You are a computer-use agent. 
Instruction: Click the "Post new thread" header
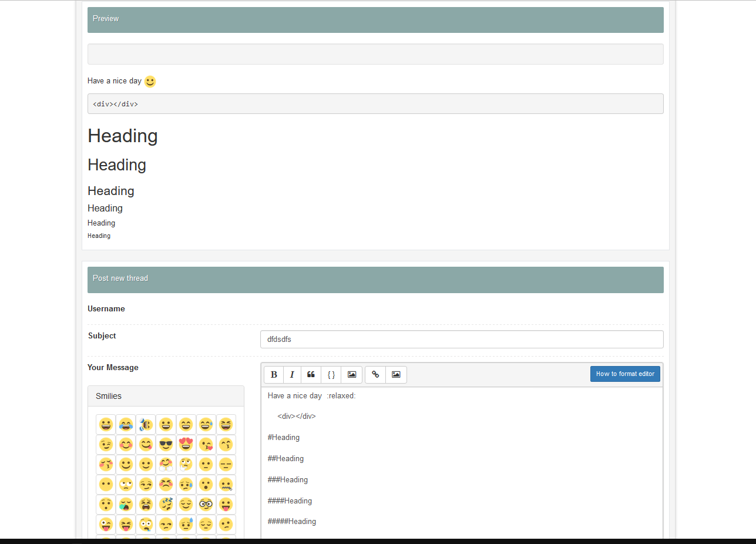pos(375,280)
